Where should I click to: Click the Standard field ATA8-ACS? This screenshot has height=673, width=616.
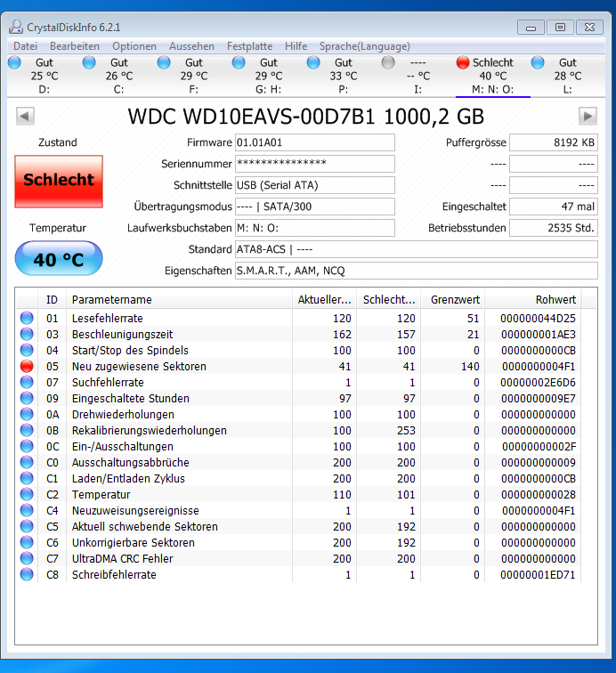pyautogui.click(x=417, y=249)
